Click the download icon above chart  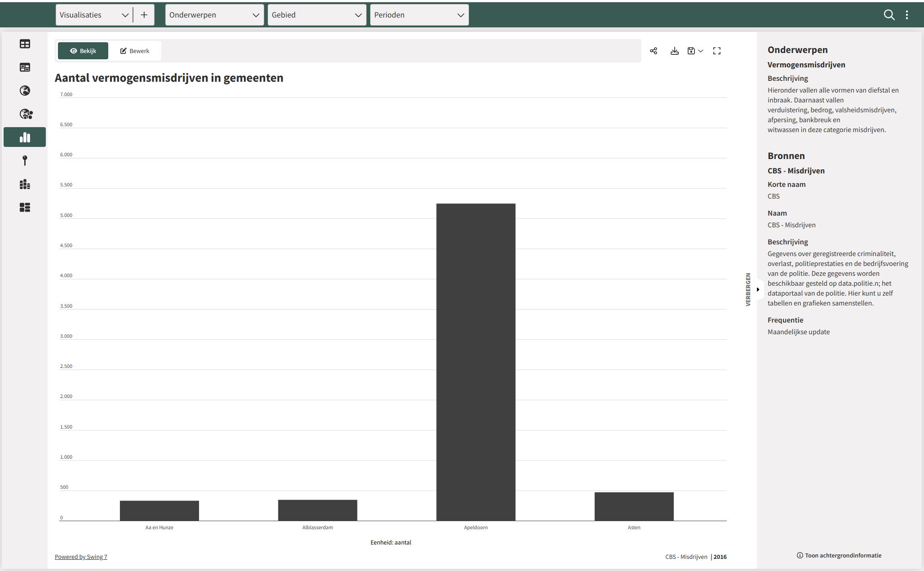coord(674,51)
